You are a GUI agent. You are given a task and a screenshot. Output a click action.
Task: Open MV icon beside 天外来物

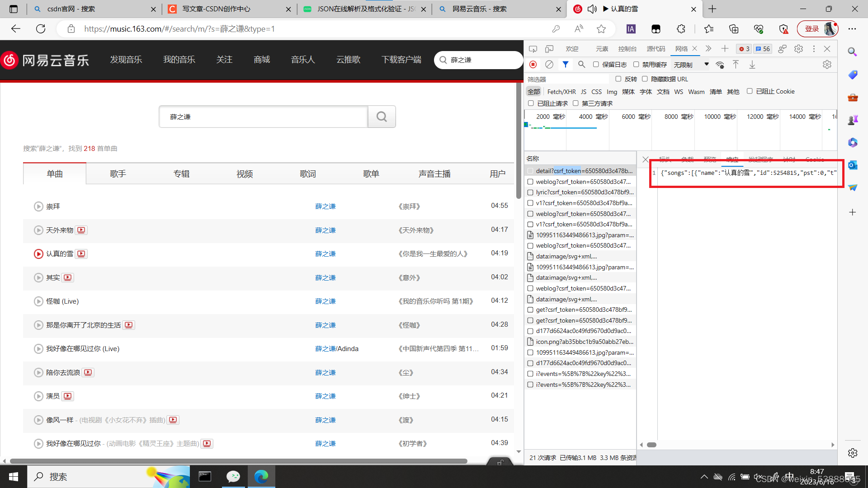pos(81,230)
